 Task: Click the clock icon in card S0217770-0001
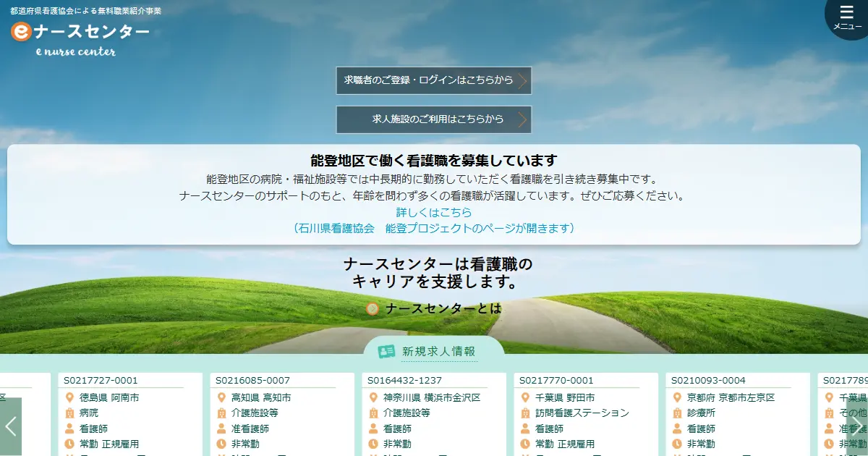pos(526,444)
